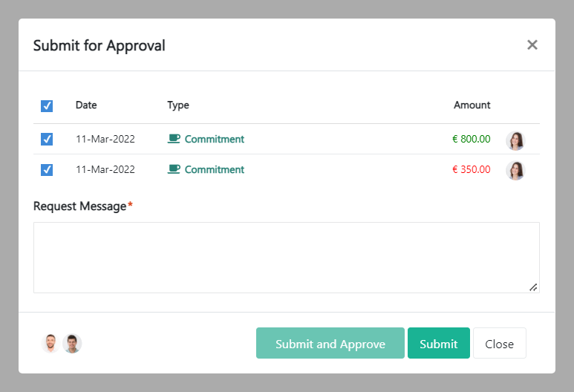Open the Commitment link for € 350.00
The image size is (574, 392).
click(214, 169)
